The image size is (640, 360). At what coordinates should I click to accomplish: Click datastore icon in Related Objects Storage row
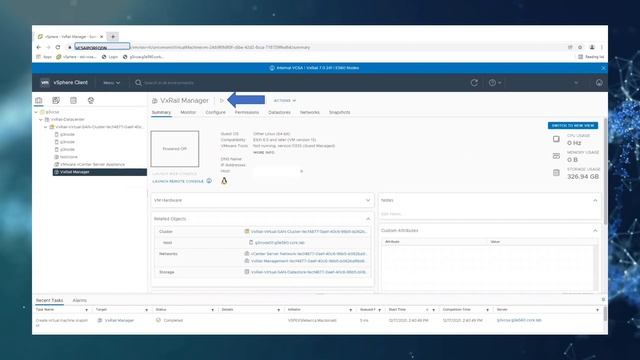coord(247,272)
